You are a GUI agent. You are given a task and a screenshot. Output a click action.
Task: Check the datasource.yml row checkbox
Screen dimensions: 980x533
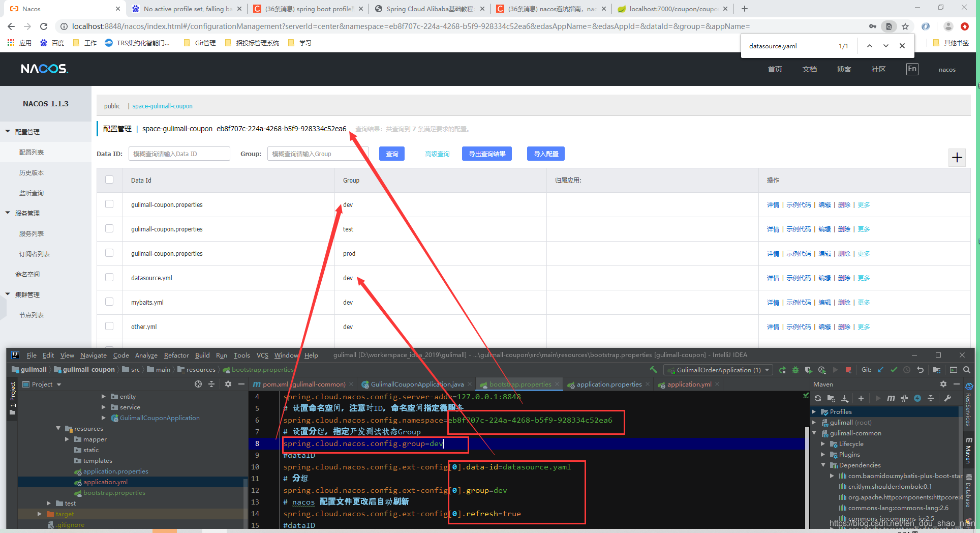tap(109, 277)
